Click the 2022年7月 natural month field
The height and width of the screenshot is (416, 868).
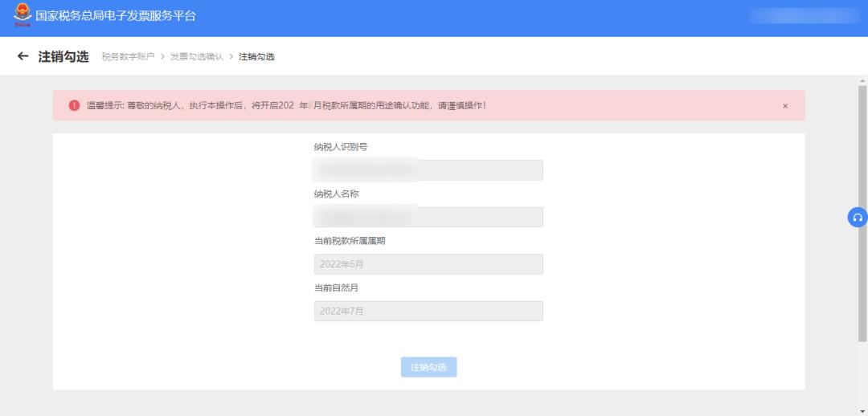click(428, 311)
